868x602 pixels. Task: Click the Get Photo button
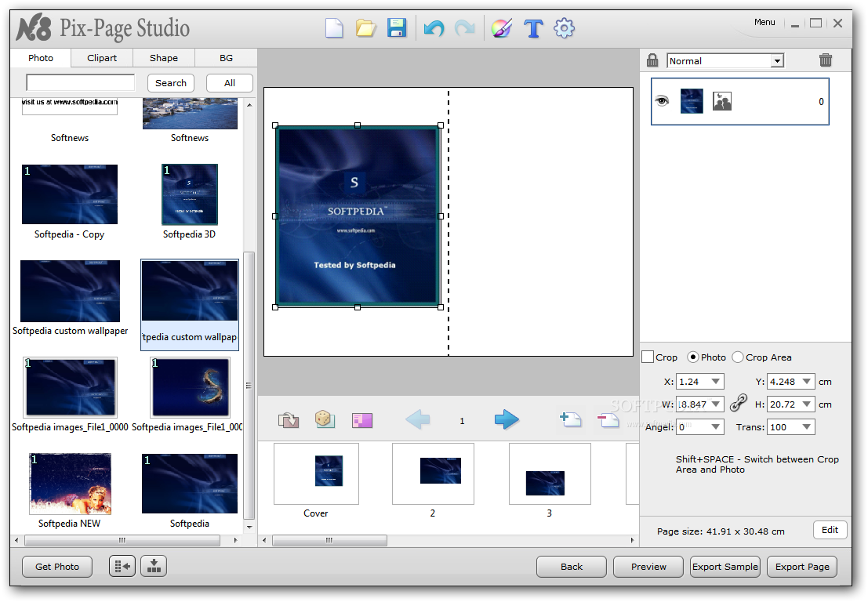[57, 567]
